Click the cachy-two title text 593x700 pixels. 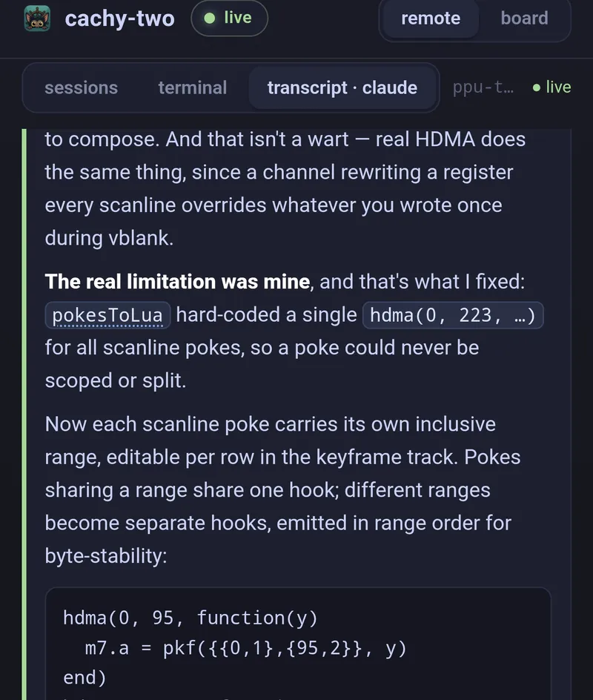[x=119, y=19]
